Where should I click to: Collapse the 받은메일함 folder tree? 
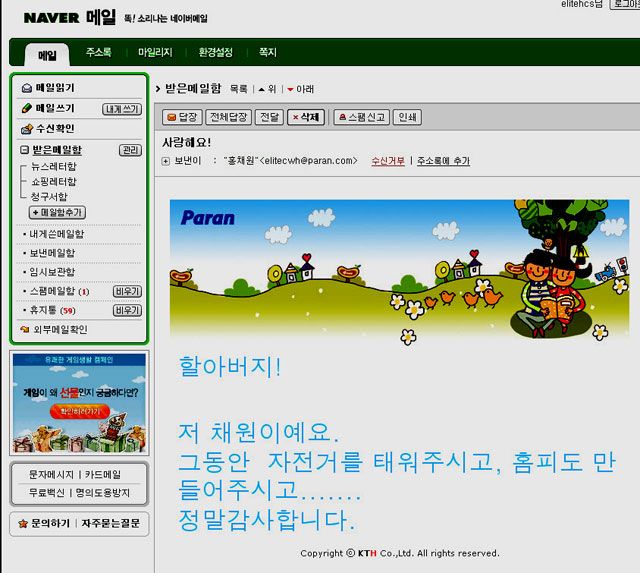click(24, 150)
